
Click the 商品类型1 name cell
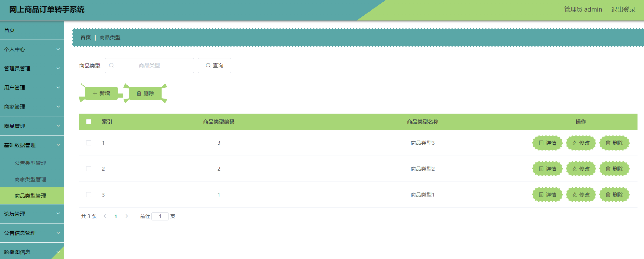(423, 195)
